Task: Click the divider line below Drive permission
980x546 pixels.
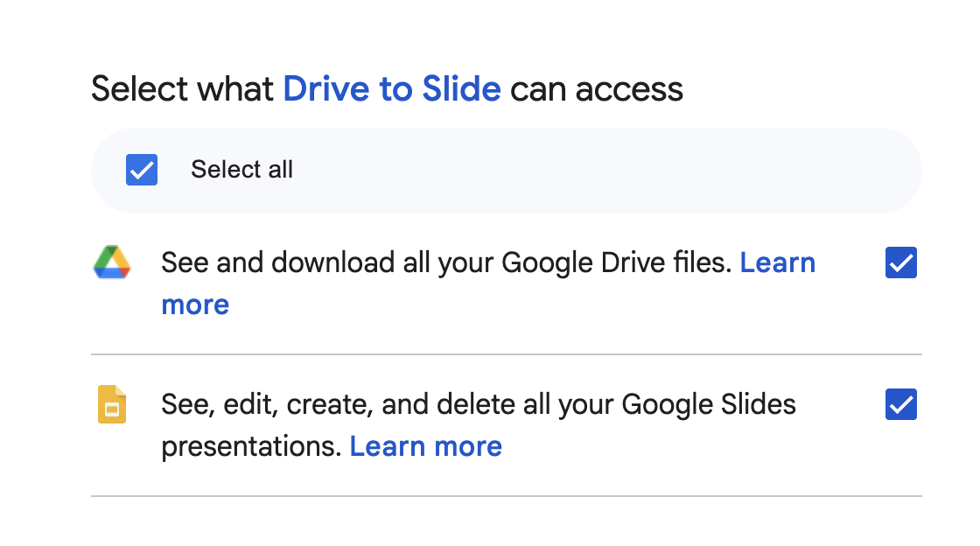Action: [x=507, y=354]
